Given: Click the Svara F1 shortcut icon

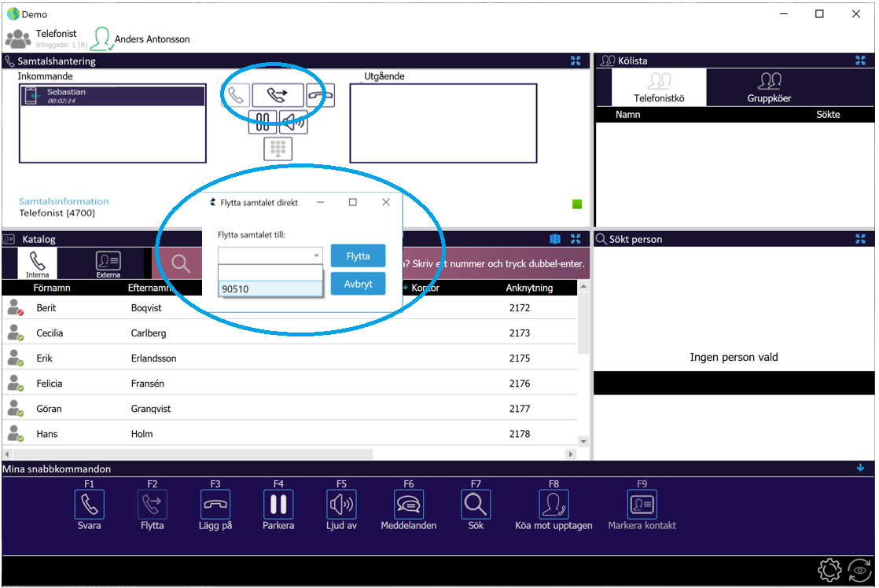Looking at the screenshot, I should tap(89, 505).
